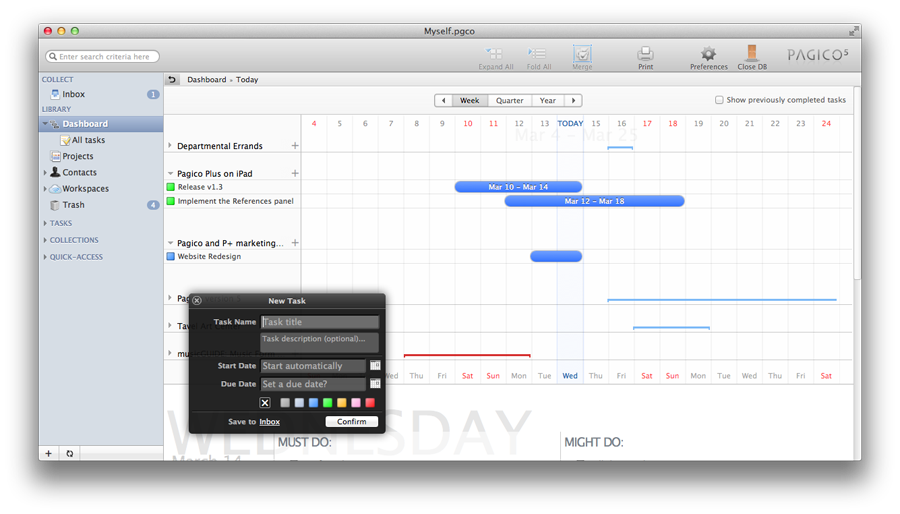This screenshot has width=900, height=514.
Task: Click the Task title input field
Action: click(x=320, y=322)
